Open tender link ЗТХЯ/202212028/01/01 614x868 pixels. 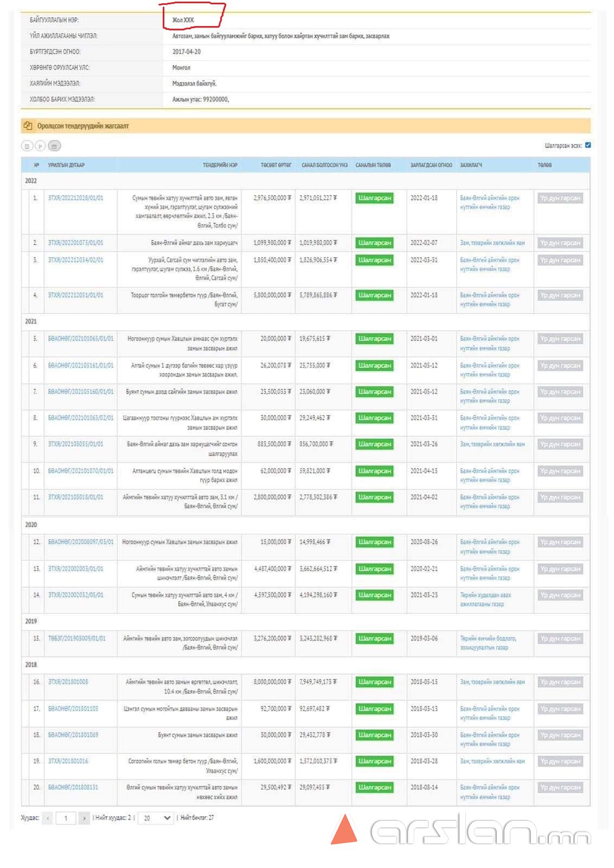point(75,198)
